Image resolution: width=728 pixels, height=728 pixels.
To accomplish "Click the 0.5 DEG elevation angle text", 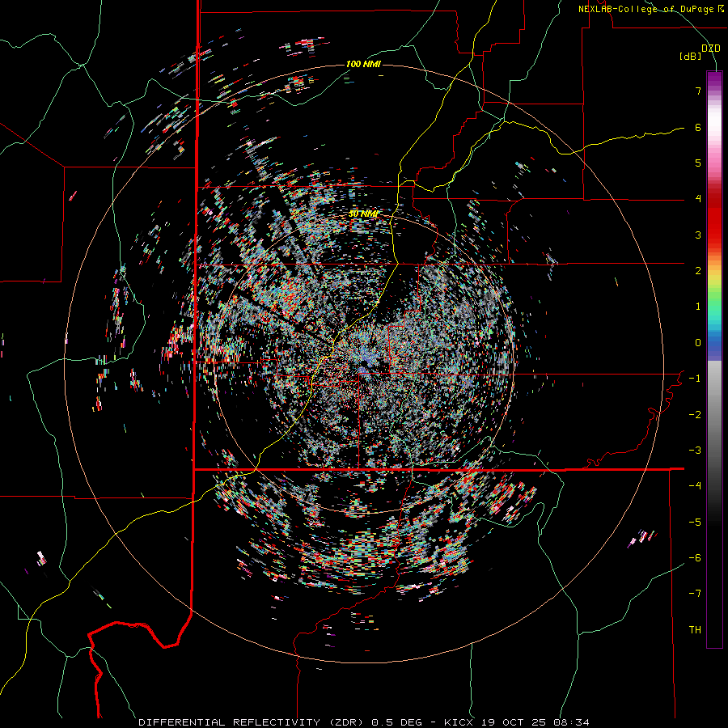I will click(397, 722).
